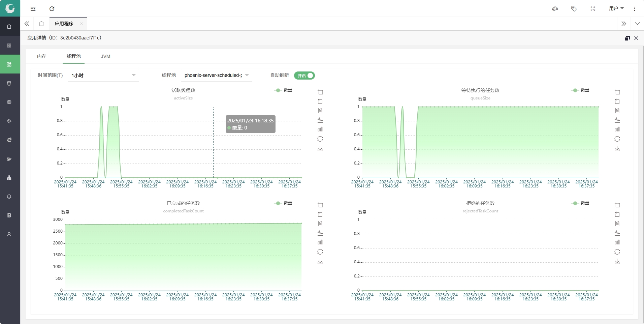Click the logo in top-left corner
The height and width of the screenshot is (324, 644).
tap(10, 8)
